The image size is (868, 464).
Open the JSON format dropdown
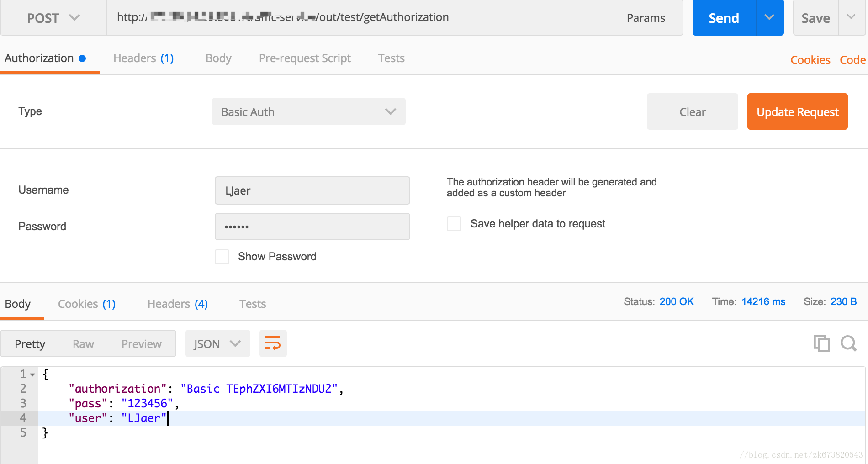tap(217, 343)
